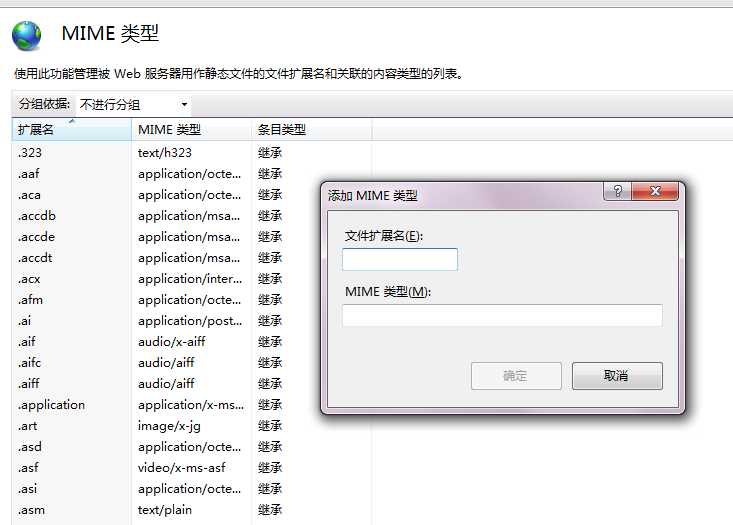
Task: Click audio/aiff in the .aiff row
Action: (x=166, y=384)
